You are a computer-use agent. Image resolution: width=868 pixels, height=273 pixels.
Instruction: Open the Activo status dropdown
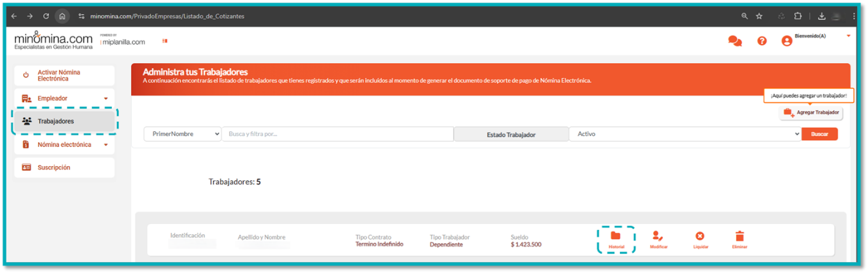[x=685, y=134]
